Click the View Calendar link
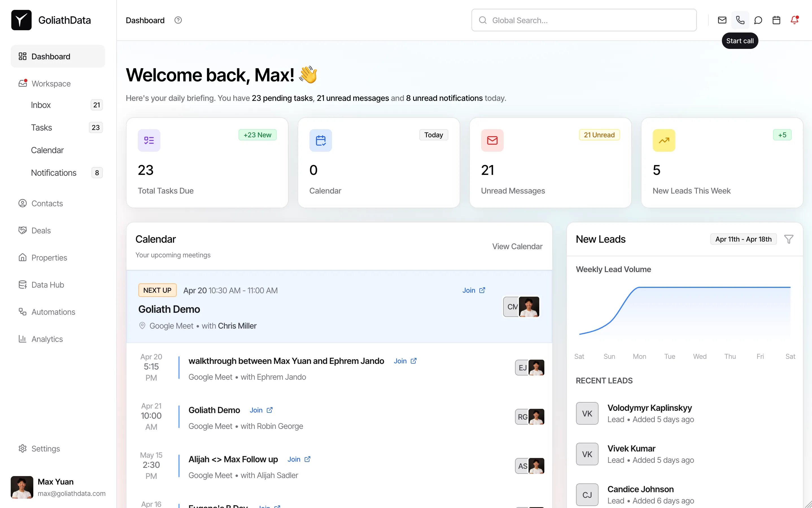 (x=517, y=246)
